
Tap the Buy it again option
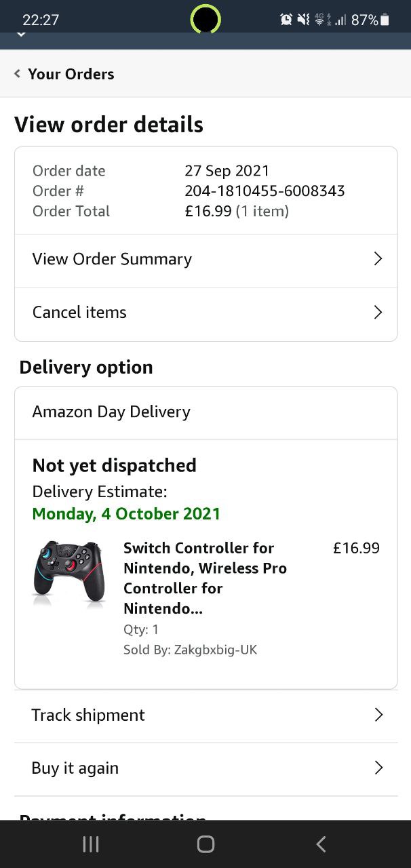(75, 768)
